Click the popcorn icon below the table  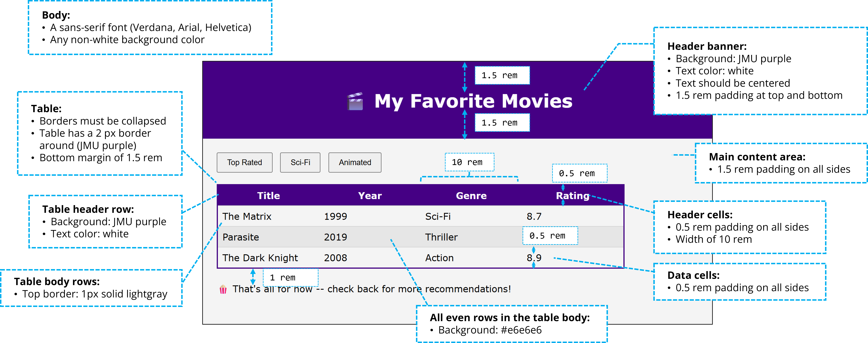pyautogui.click(x=223, y=289)
